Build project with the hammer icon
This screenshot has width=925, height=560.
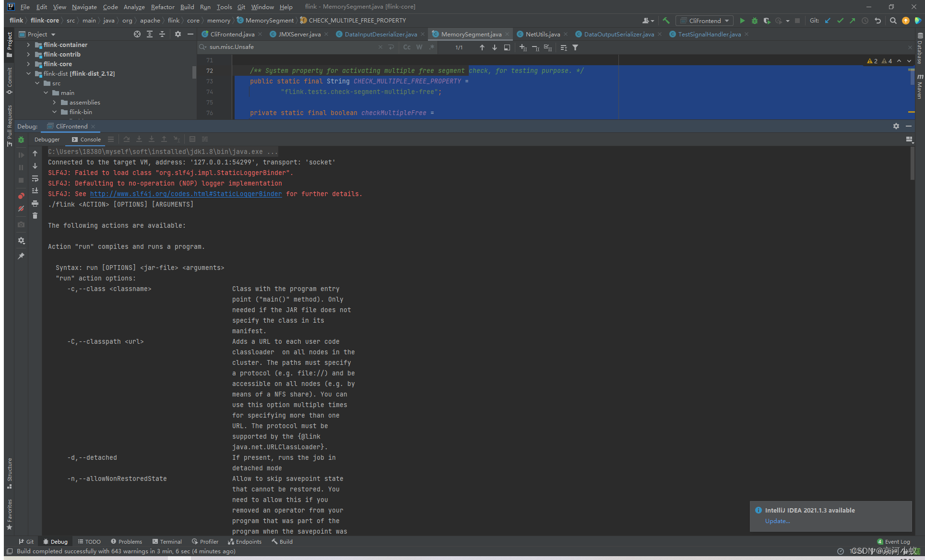(x=666, y=21)
